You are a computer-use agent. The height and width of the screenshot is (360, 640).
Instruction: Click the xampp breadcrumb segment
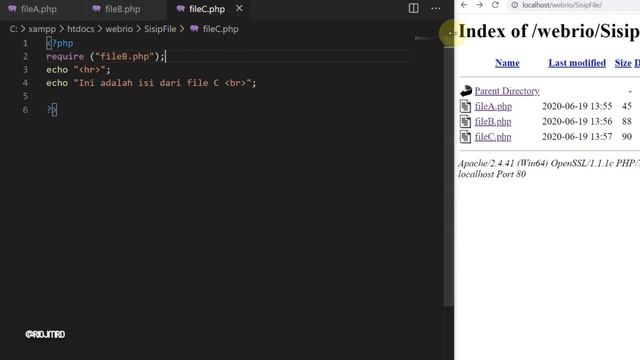point(42,29)
